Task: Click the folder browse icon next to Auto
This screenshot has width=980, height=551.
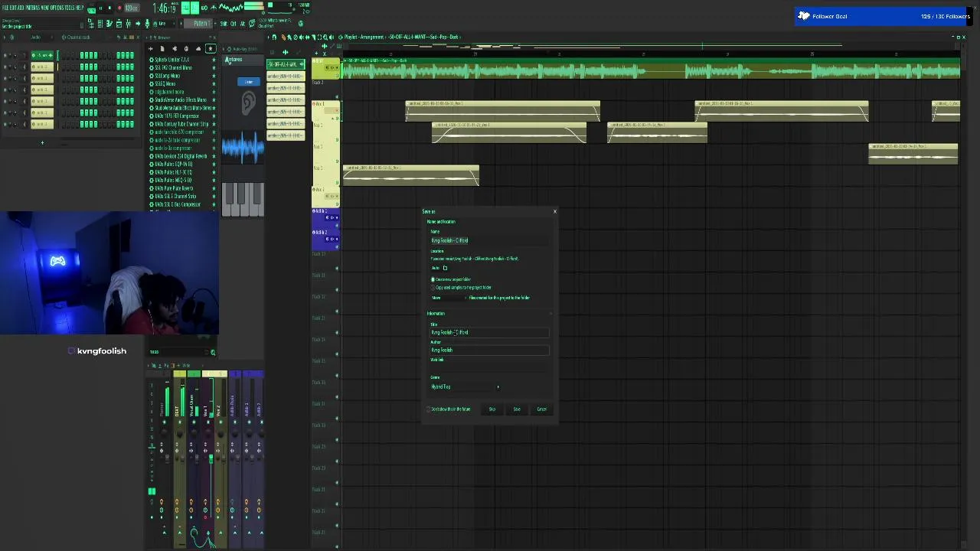Action: click(x=445, y=268)
